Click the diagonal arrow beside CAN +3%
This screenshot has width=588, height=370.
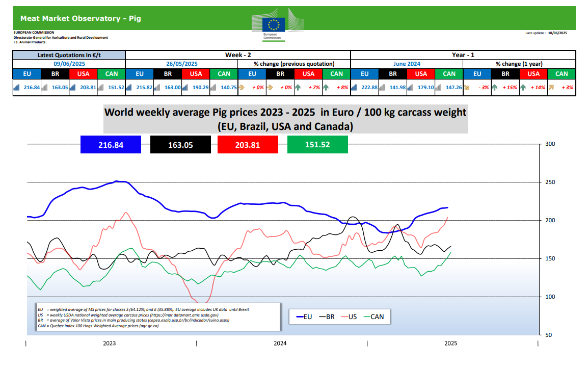(551, 87)
